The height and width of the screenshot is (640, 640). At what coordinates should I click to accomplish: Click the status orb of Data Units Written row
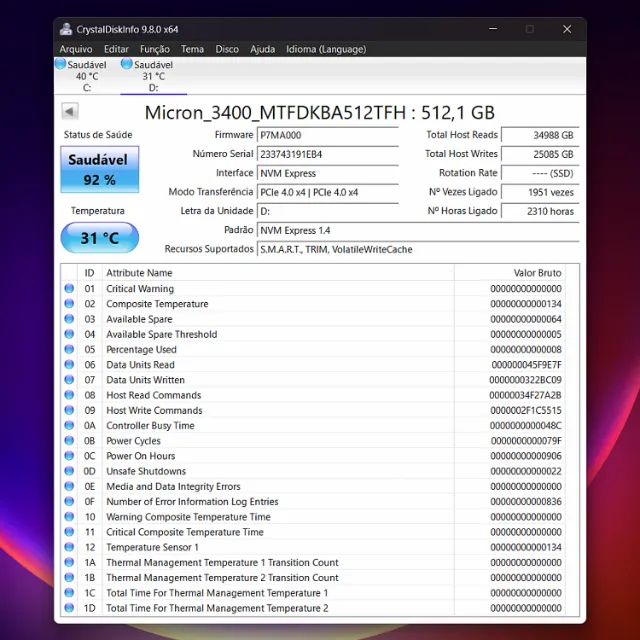[69, 379]
